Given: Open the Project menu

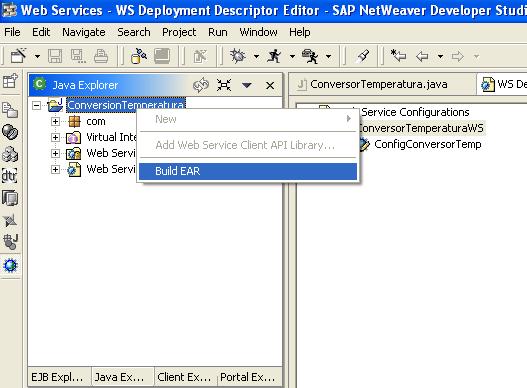Looking at the screenshot, I should (x=179, y=32).
